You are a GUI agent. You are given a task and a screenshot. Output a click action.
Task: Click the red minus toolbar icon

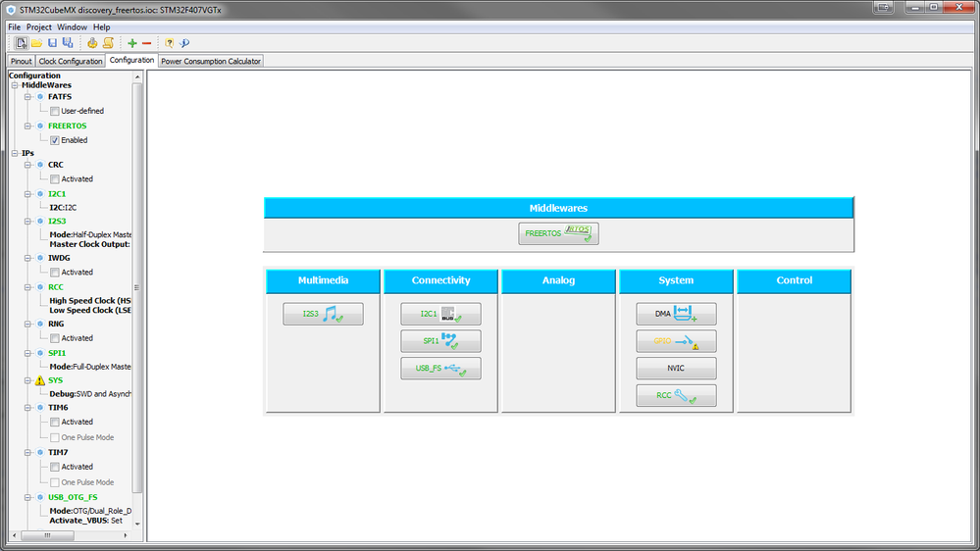click(147, 43)
